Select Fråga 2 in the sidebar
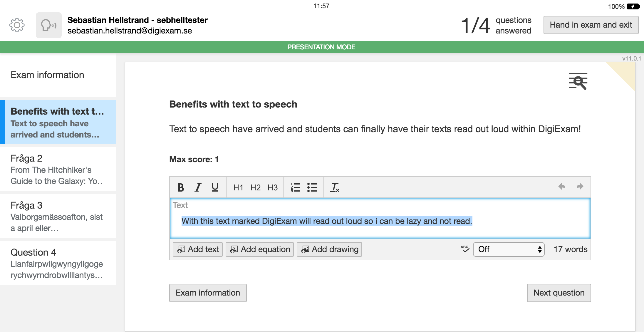644x332 pixels. click(x=58, y=169)
